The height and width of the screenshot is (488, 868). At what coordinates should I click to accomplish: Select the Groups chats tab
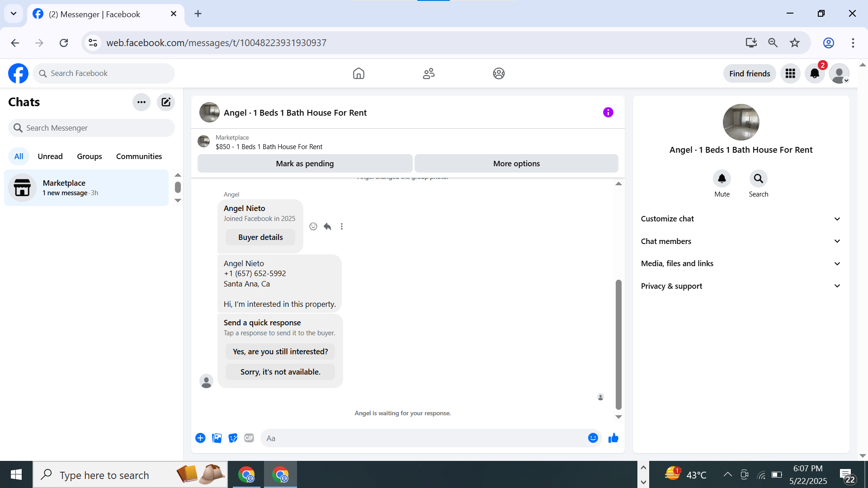tap(90, 156)
